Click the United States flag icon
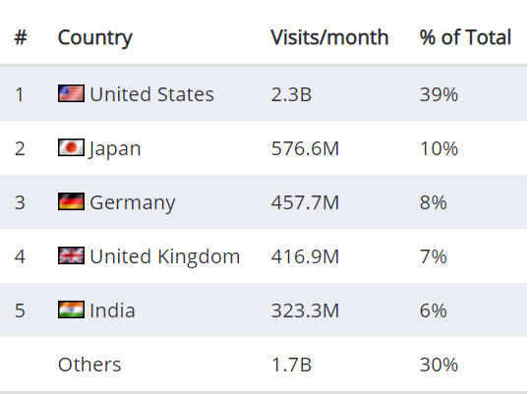 pos(71,93)
